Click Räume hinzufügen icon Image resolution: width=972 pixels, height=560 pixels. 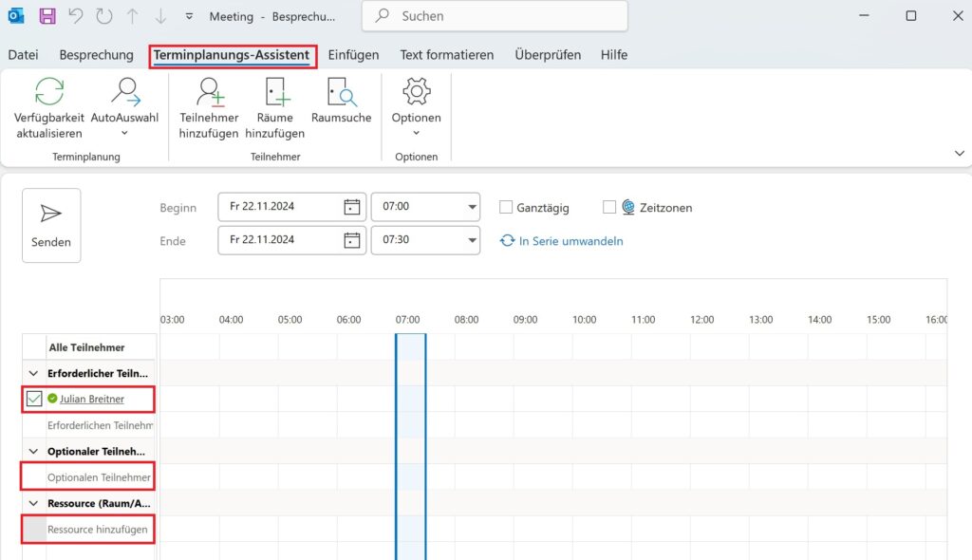click(275, 92)
